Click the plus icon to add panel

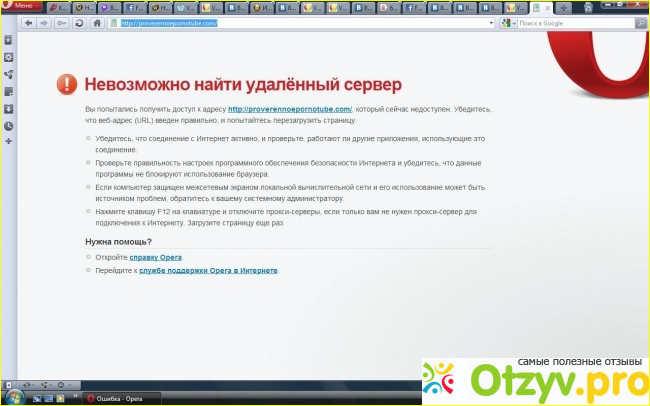(9, 143)
